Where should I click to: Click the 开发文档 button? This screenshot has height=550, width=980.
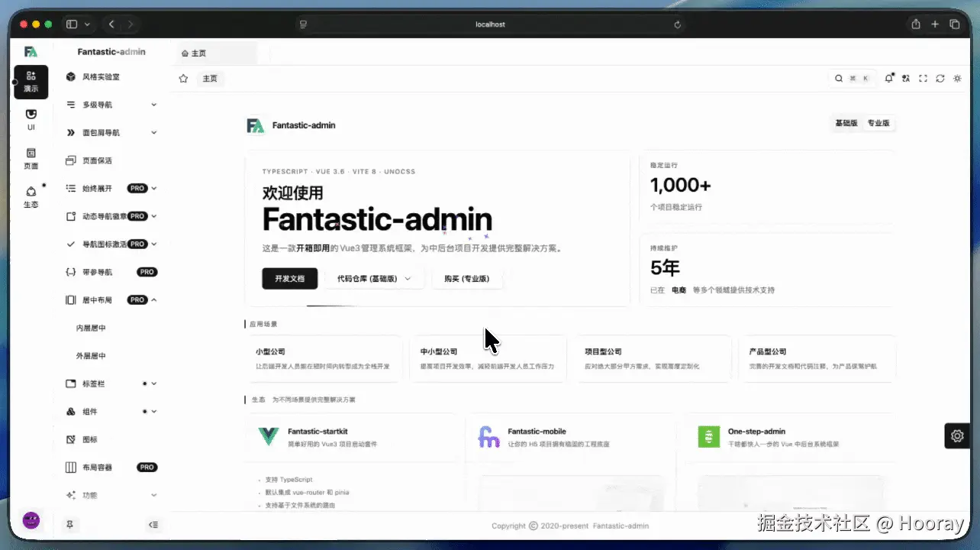coord(290,279)
